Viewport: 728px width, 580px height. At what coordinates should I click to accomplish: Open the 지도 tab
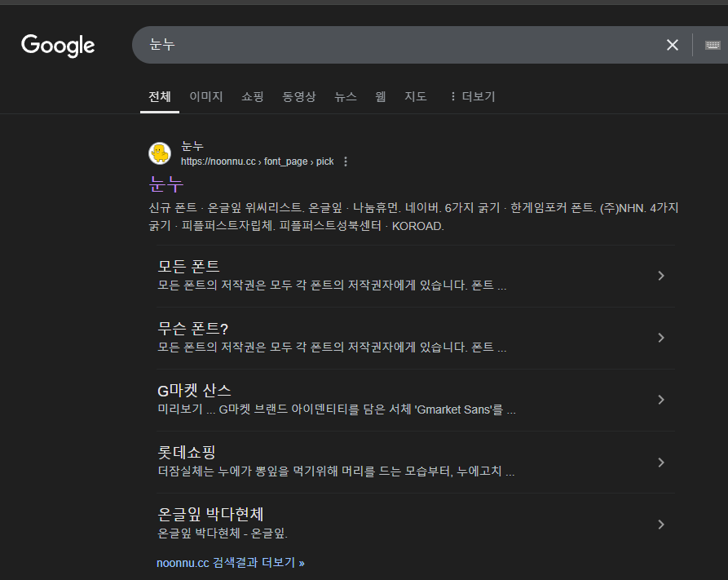[416, 96]
